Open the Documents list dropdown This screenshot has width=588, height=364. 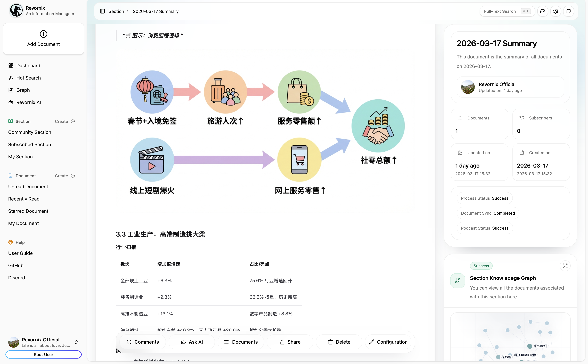[241, 342]
